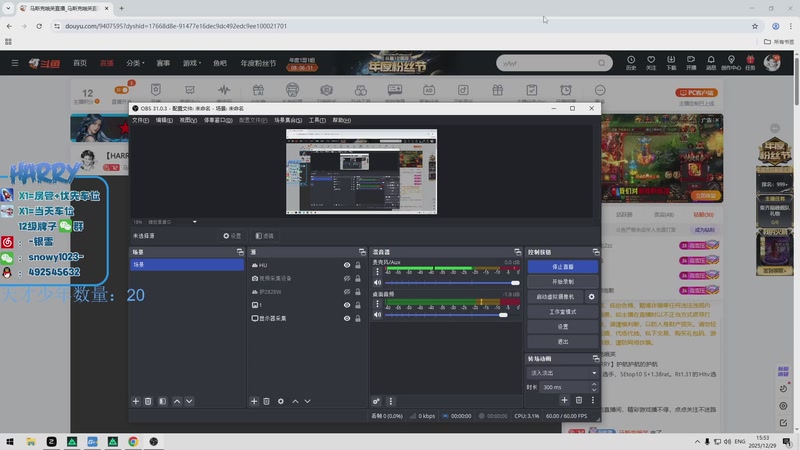Click the 开始录制 start recording button

click(563, 282)
